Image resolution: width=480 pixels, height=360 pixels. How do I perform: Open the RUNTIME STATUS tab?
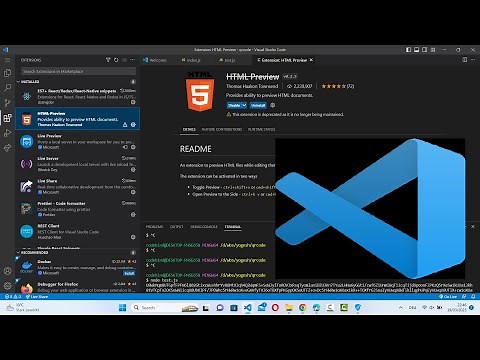tap(261, 129)
